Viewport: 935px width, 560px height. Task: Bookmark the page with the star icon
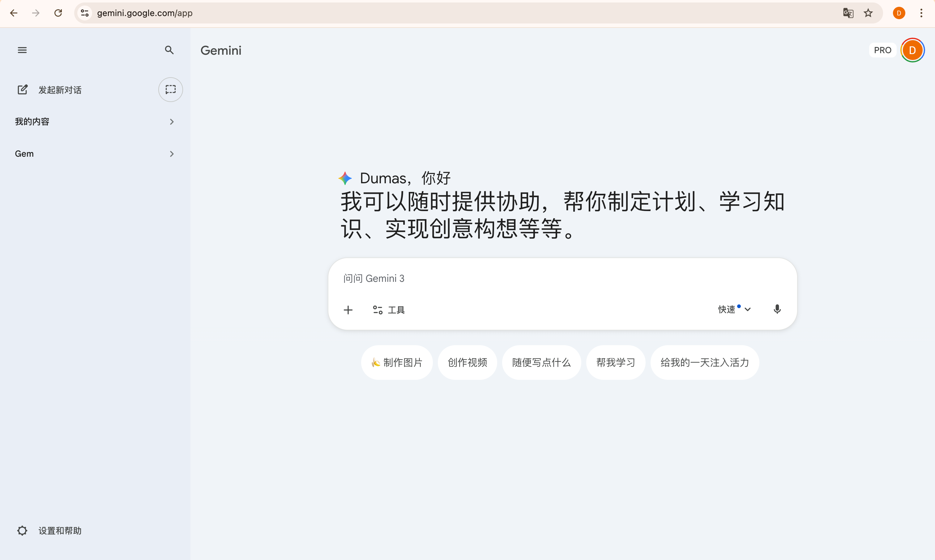868,12
